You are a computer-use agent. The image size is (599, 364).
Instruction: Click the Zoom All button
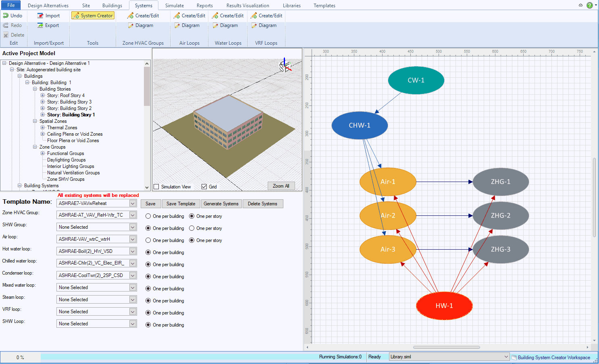pyautogui.click(x=281, y=186)
